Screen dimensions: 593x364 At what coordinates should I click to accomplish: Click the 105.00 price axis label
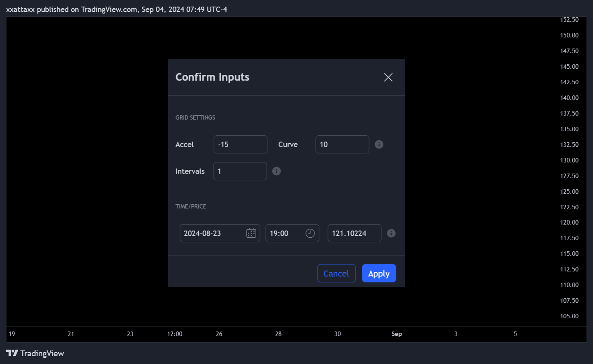point(569,316)
